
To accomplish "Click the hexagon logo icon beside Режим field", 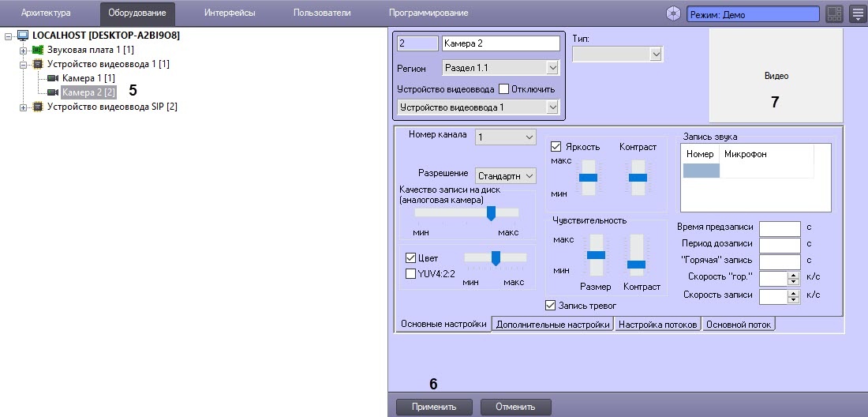I will click(673, 13).
